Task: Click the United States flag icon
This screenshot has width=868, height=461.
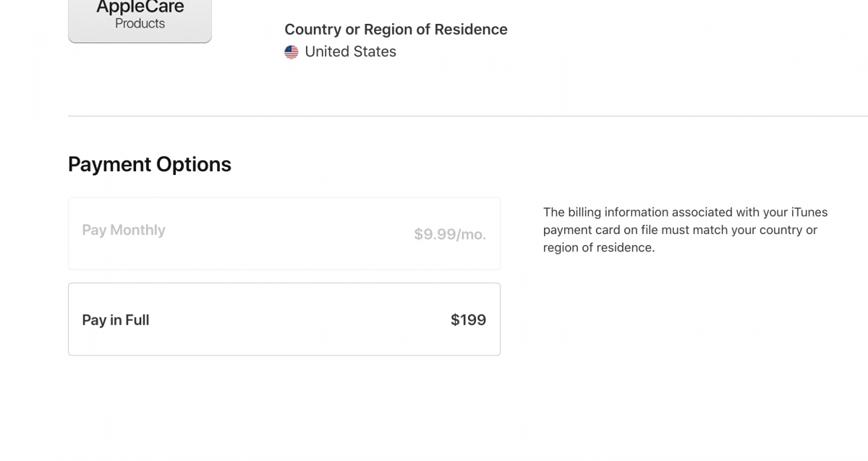Action: (x=292, y=52)
